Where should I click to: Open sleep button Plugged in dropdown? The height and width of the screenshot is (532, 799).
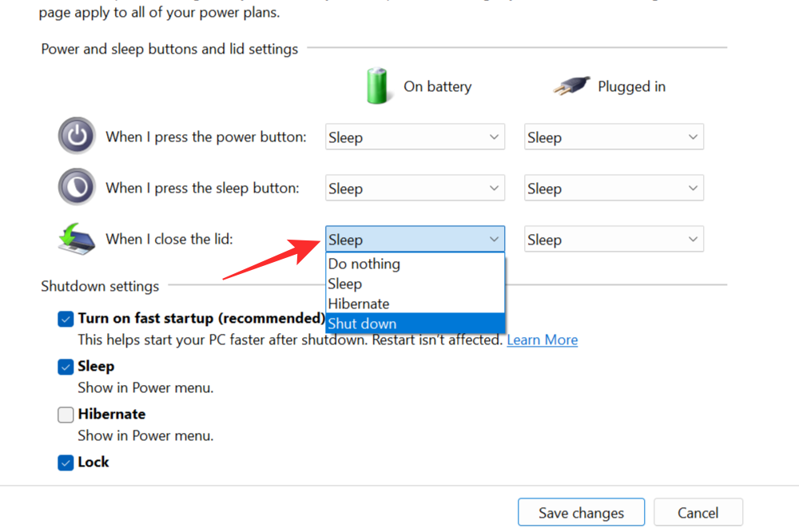[x=614, y=189]
